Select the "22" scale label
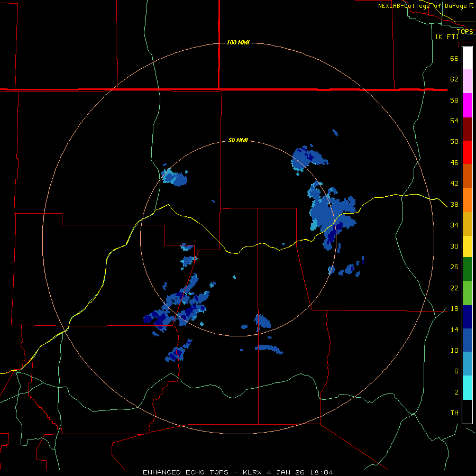476x476 pixels. [454, 288]
